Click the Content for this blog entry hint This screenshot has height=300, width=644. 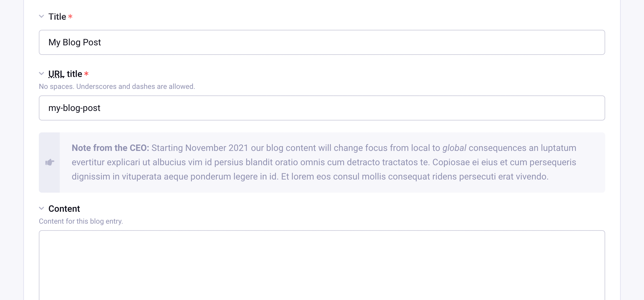(81, 221)
